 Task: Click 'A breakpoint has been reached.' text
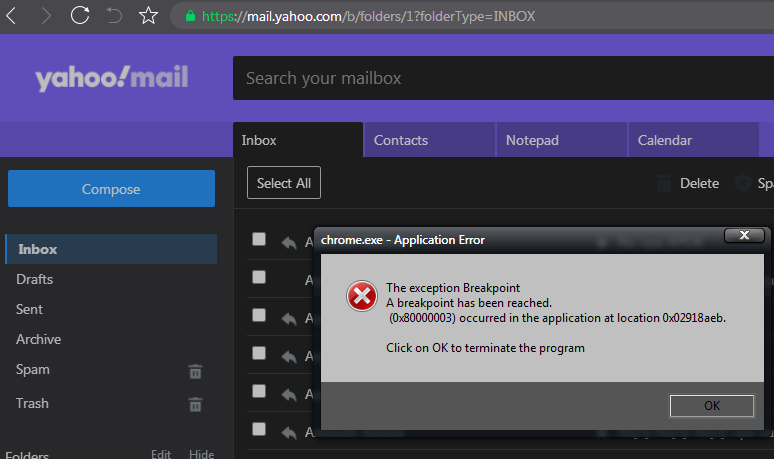[x=469, y=303]
